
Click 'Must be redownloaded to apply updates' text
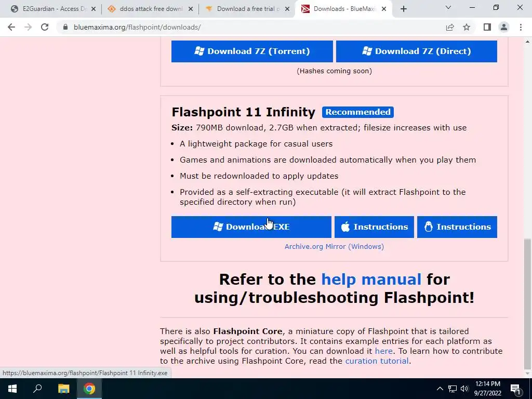(x=259, y=176)
